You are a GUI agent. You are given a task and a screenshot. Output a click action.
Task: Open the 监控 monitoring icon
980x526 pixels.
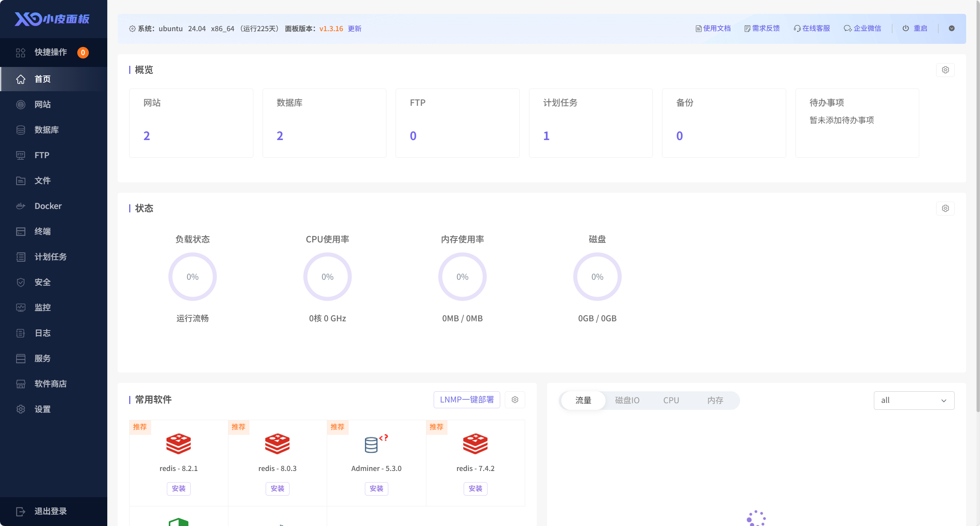pos(21,307)
